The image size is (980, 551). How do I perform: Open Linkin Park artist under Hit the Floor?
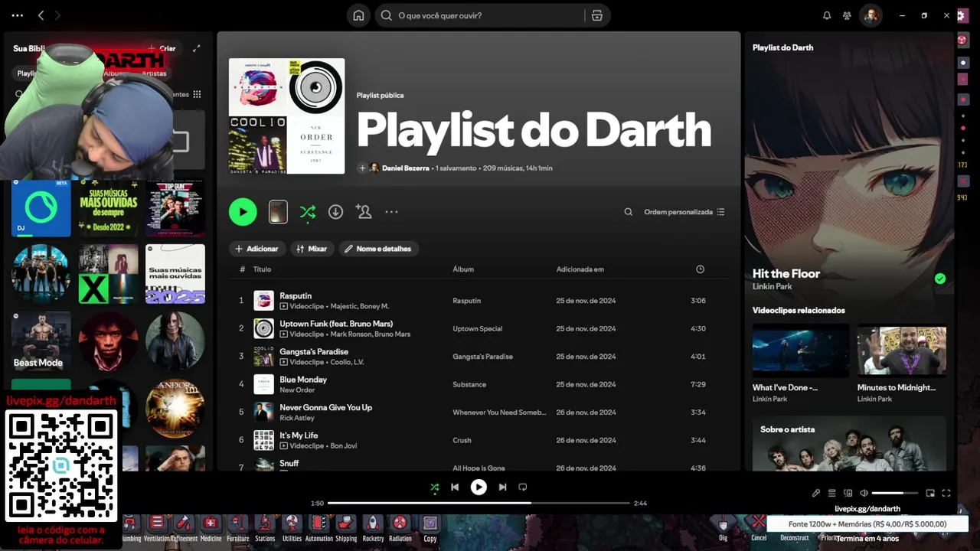pos(773,287)
